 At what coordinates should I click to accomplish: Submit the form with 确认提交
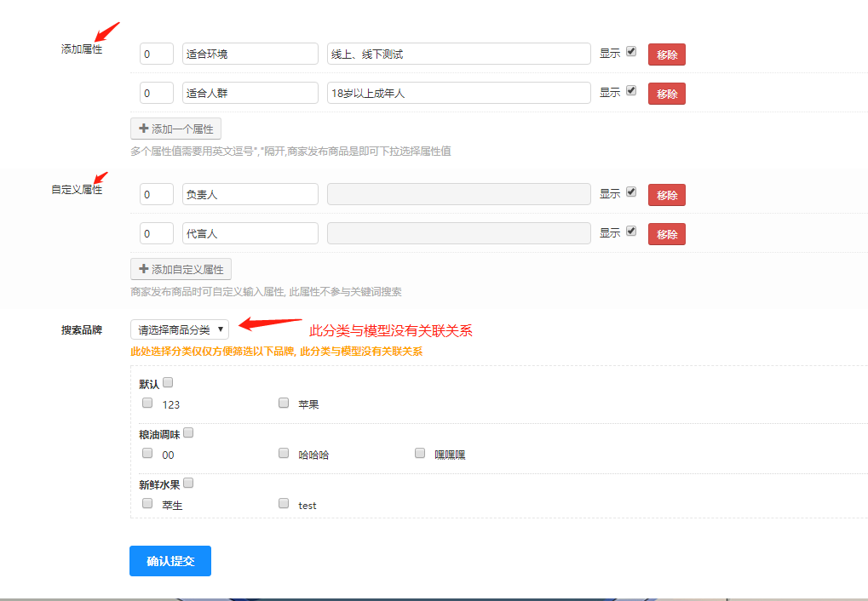(x=170, y=561)
